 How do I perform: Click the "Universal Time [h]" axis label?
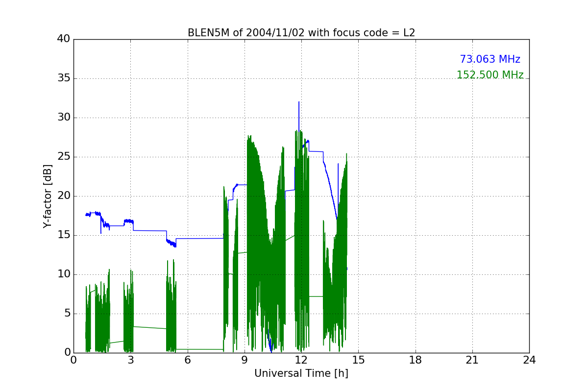click(x=301, y=373)
